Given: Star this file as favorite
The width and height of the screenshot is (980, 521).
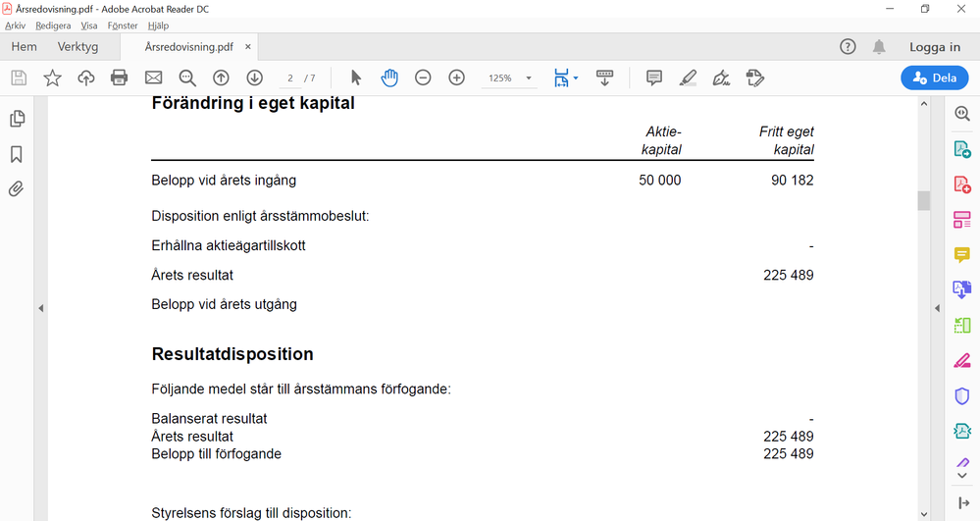Looking at the screenshot, I should [52, 78].
